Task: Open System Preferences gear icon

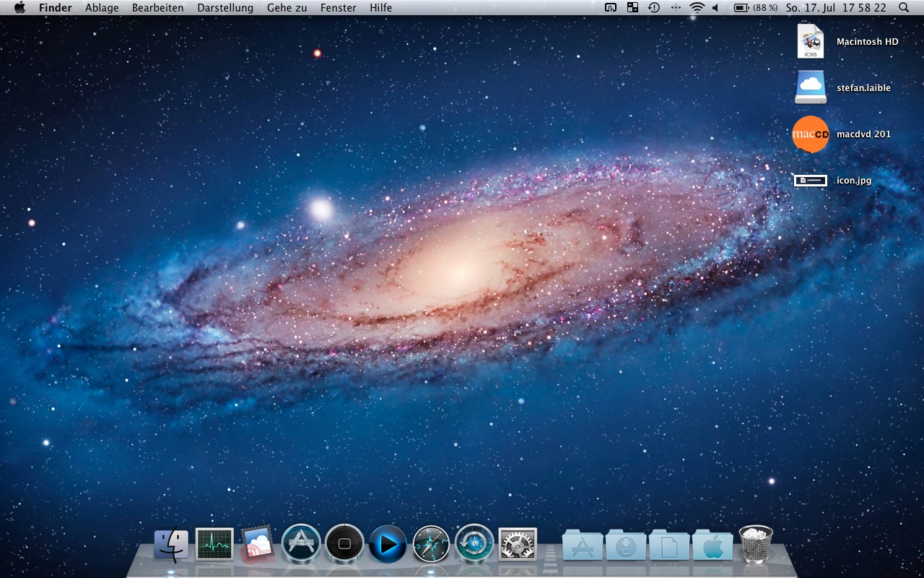Action: tap(518, 544)
